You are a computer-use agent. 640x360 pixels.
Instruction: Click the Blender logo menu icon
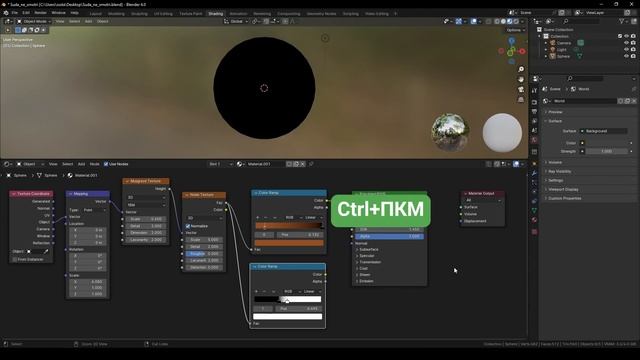(x=6, y=13)
